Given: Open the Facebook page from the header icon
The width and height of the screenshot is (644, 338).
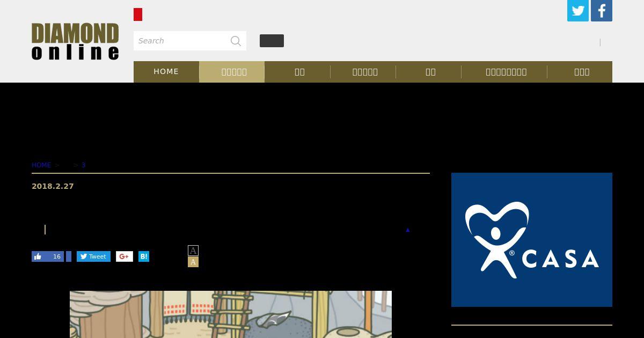Looking at the screenshot, I should 602,11.
